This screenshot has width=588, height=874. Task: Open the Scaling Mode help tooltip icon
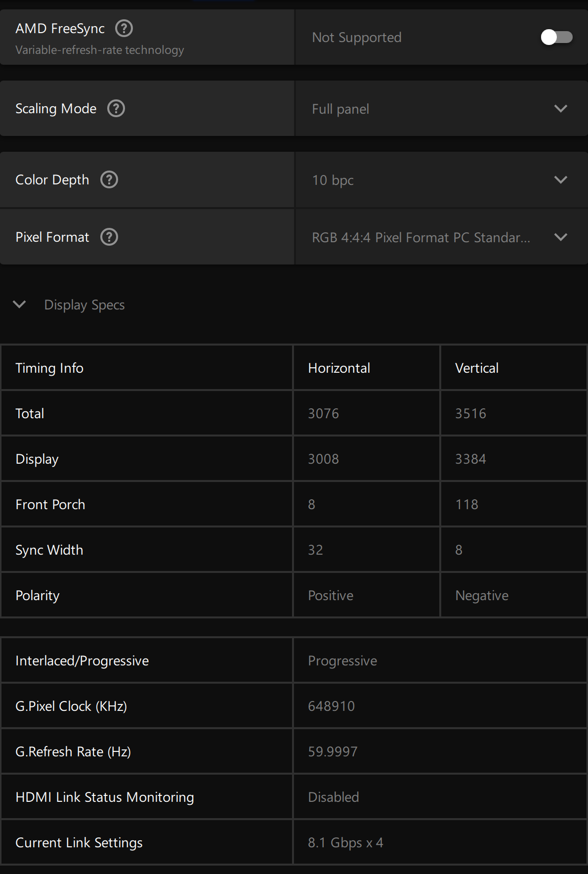pos(116,108)
